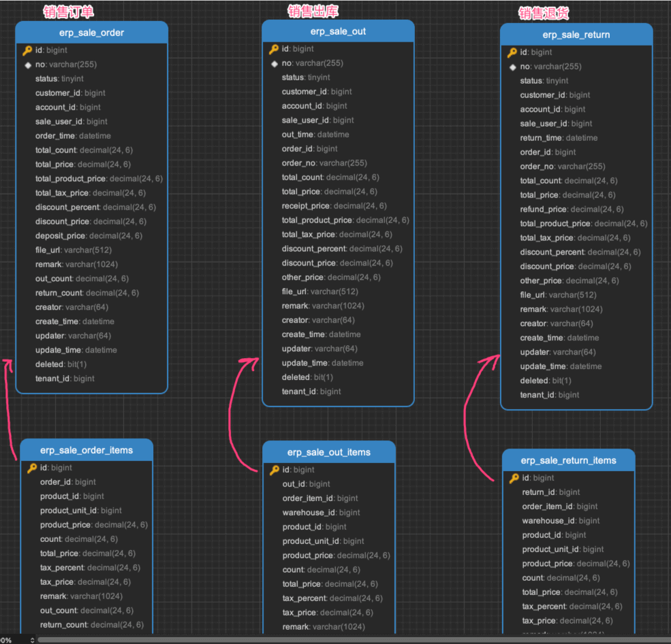Select the erp_sale_order table header
Viewport: 671px width, 644px height.
[91, 33]
